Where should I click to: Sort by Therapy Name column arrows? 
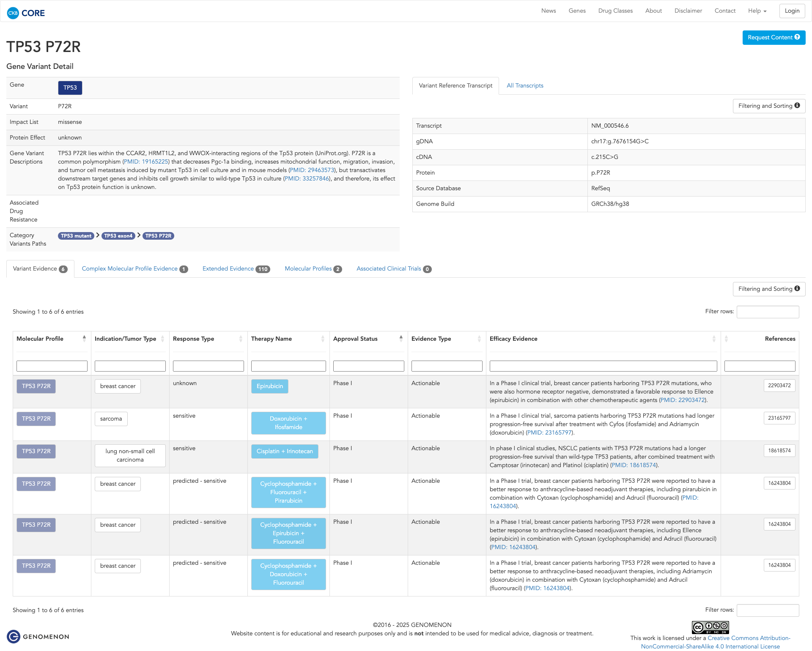323,339
